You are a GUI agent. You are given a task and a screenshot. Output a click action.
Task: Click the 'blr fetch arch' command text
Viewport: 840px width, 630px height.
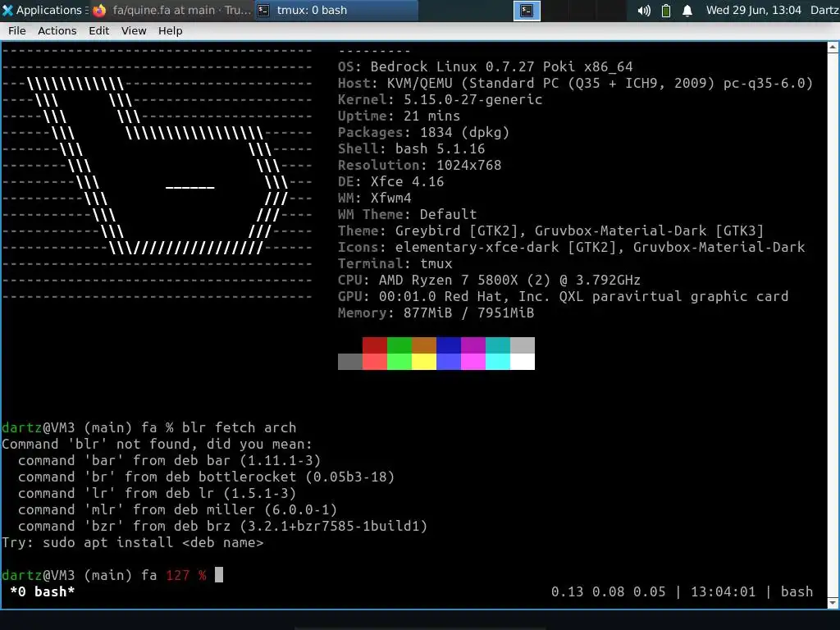(x=239, y=427)
